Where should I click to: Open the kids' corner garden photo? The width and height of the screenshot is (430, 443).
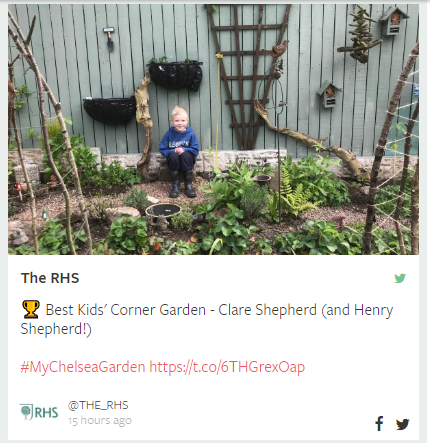coord(213,129)
